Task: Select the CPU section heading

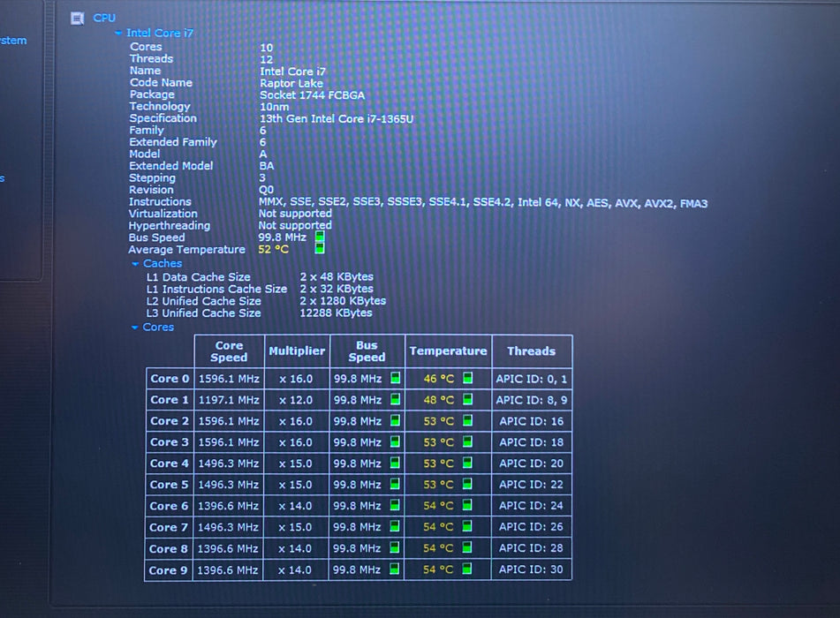Action: tap(104, 18)
